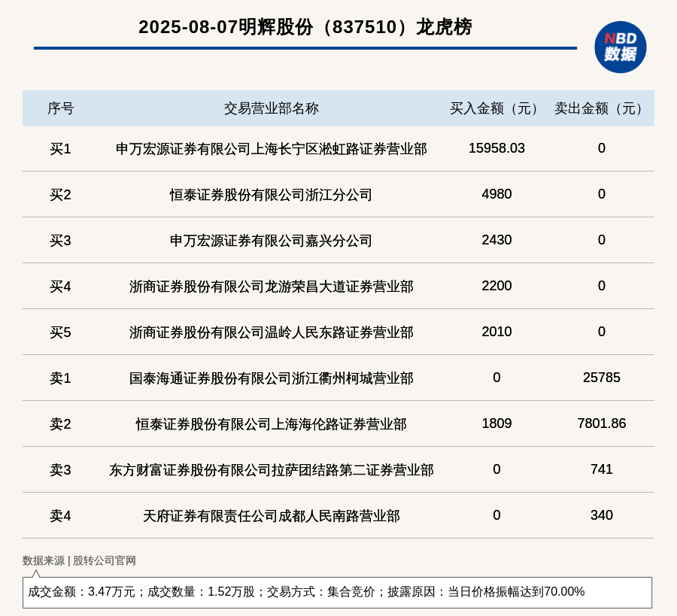Viewport: 677px width, 616px height.
Task: Select the 买5 row label
Action: pyautogui.click(x=60, y=332)
